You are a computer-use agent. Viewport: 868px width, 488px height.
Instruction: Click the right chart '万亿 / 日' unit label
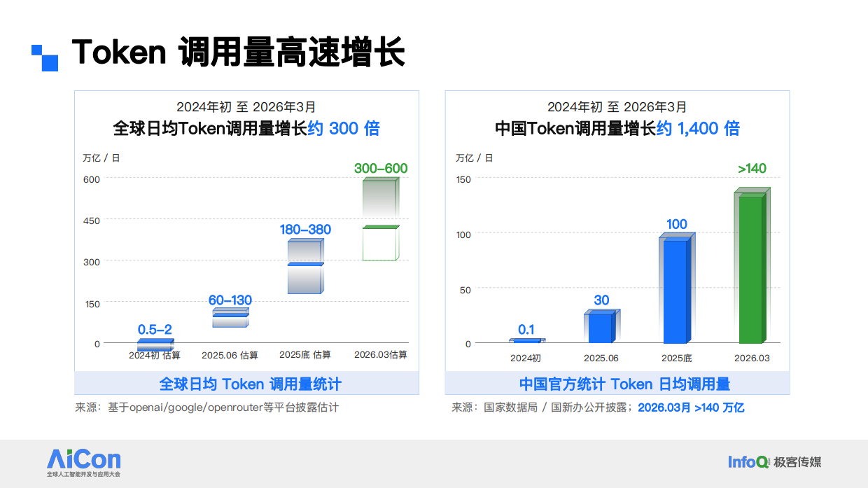[x=474, y=158]
